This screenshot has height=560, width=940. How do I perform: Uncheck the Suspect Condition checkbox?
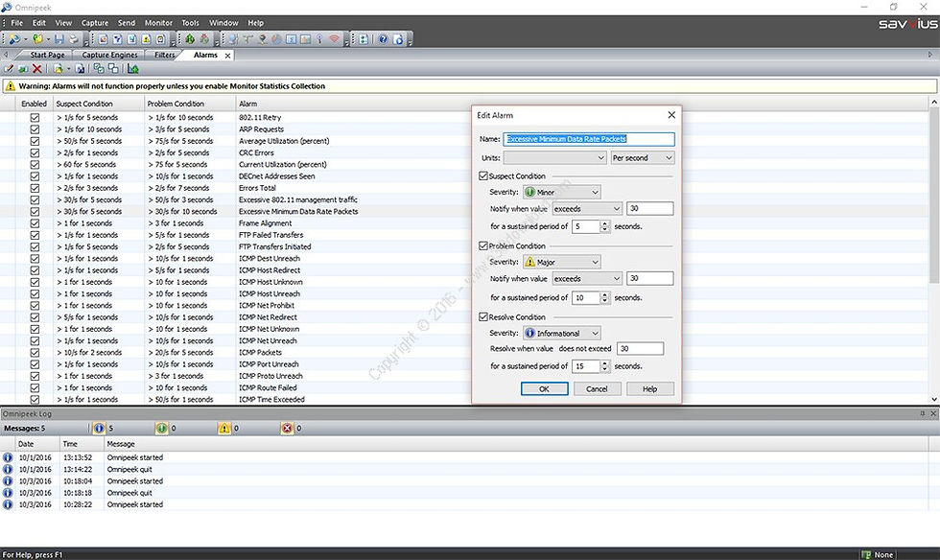coord(483,175)
